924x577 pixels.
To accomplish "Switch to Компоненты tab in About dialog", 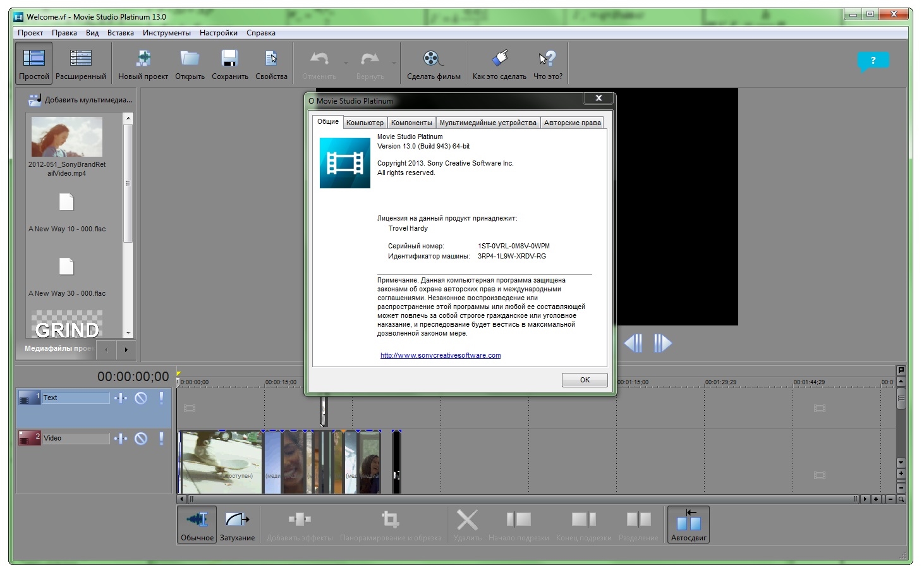I will click(x=411, y=123).
